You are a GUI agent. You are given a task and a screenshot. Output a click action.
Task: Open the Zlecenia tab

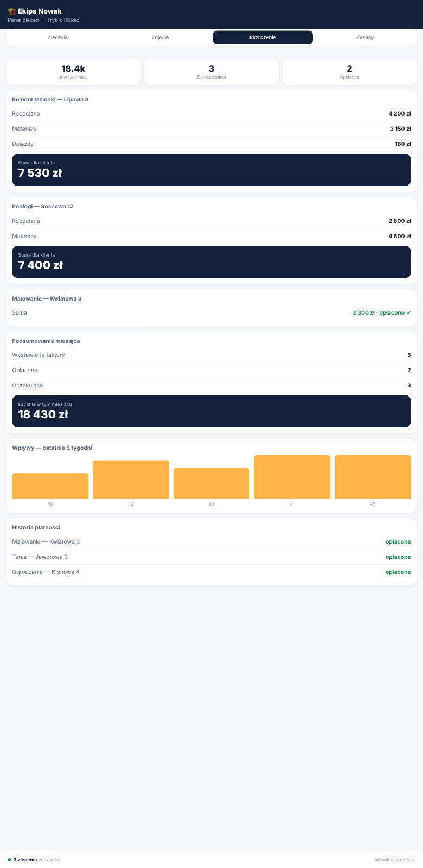pos(57,37)
